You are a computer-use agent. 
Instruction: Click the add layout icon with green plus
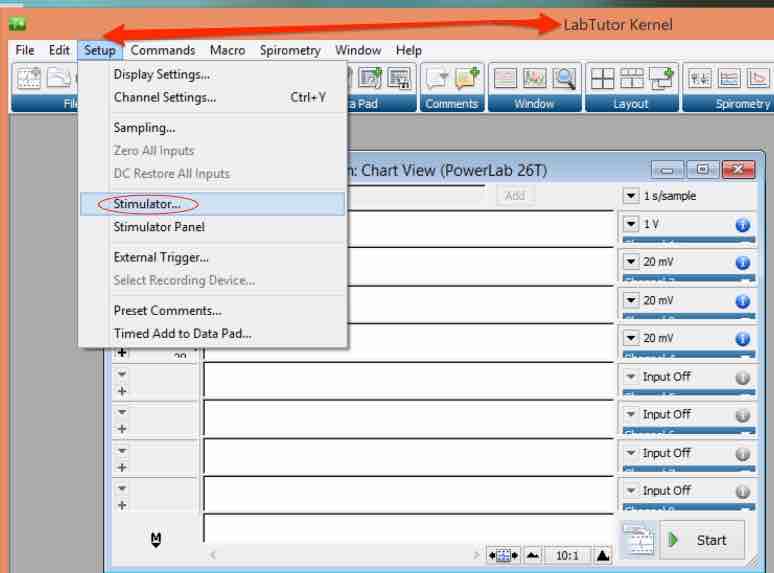[661, 78]
